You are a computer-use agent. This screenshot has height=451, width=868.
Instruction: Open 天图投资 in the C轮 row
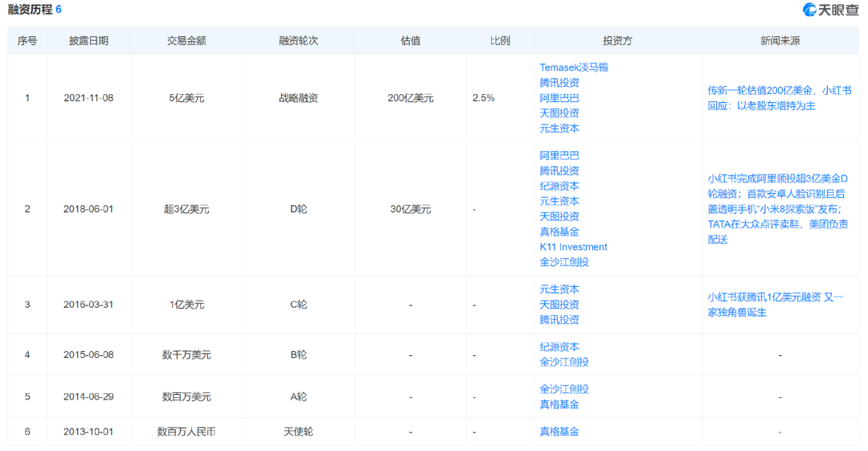pos(559,305)
